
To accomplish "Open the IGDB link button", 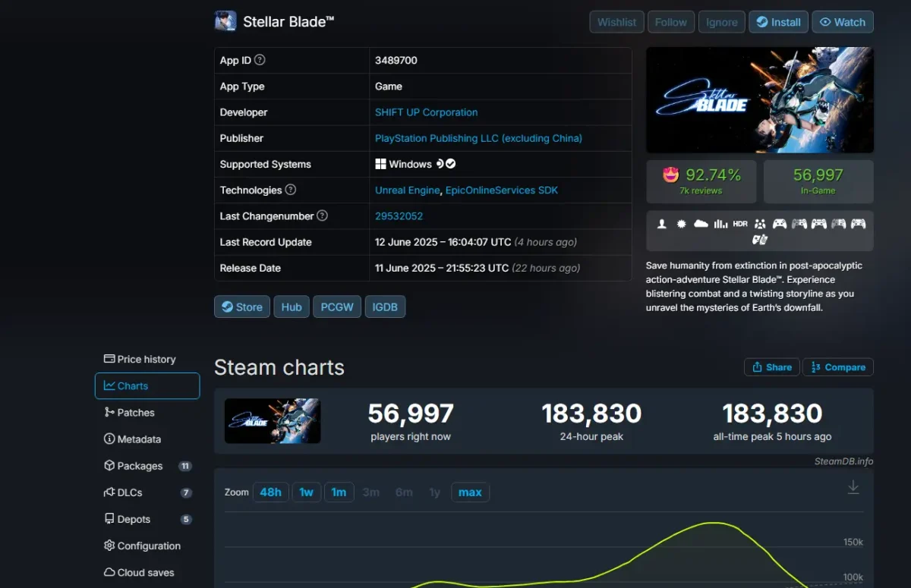I will pyautogui.click(x=386, y=307).
